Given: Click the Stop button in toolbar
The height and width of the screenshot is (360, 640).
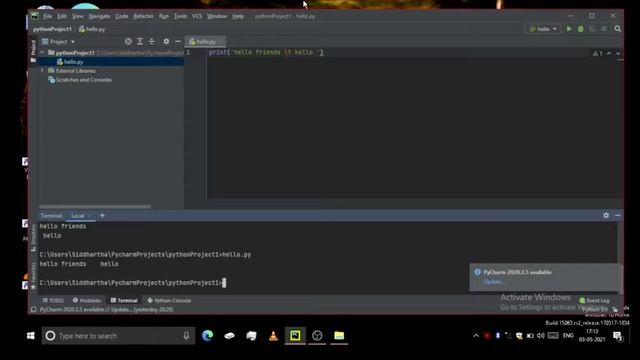Looking at the screenshot, I should (x=604, y=29).
